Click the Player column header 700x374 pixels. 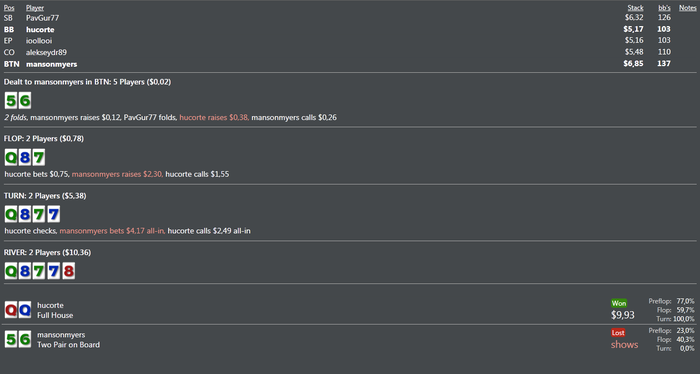pyautogui.click(x=35, y=8)
